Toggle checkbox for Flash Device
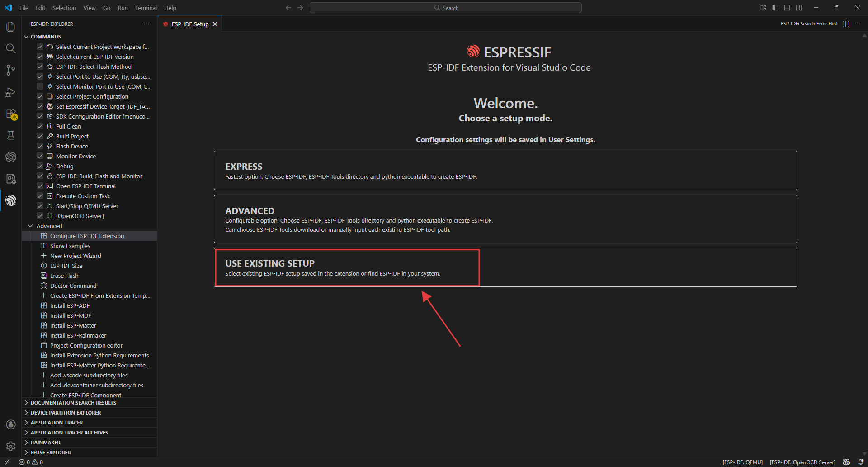Screen dimensions: 868x467 pos(40,146)
